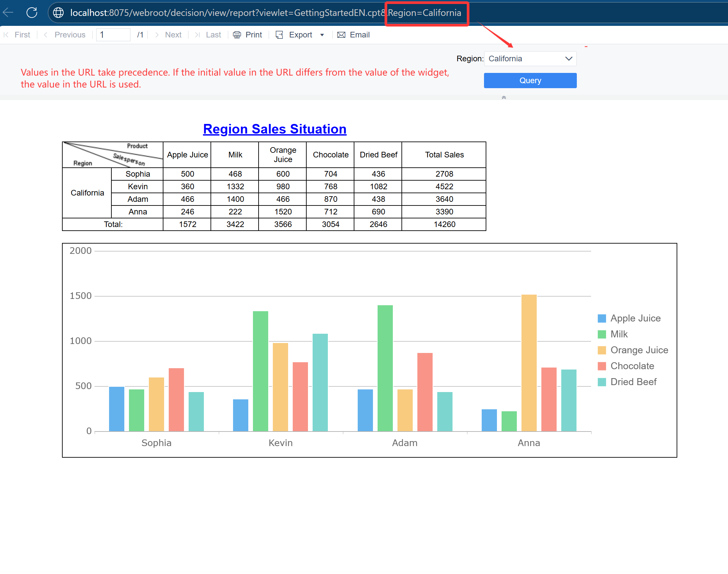Viewport: 728px width, 574px height.
Task: Click Sophia's Chocolate bar in chart
Action: point(176,400)
